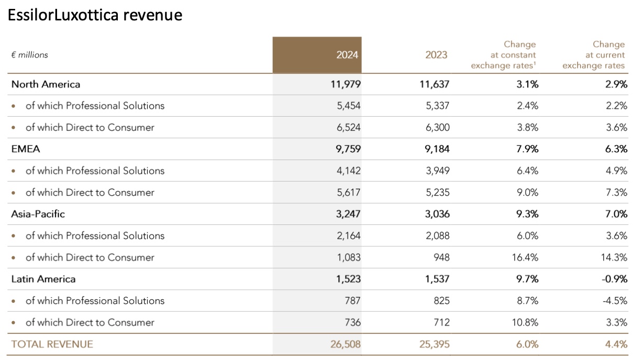Click the 3.1% constant-rate change
Screen dimensions: 644x362
(526, 84)
